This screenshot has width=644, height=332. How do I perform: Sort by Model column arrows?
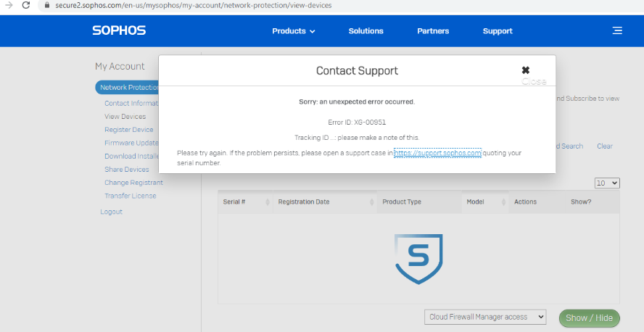(503, 202)
